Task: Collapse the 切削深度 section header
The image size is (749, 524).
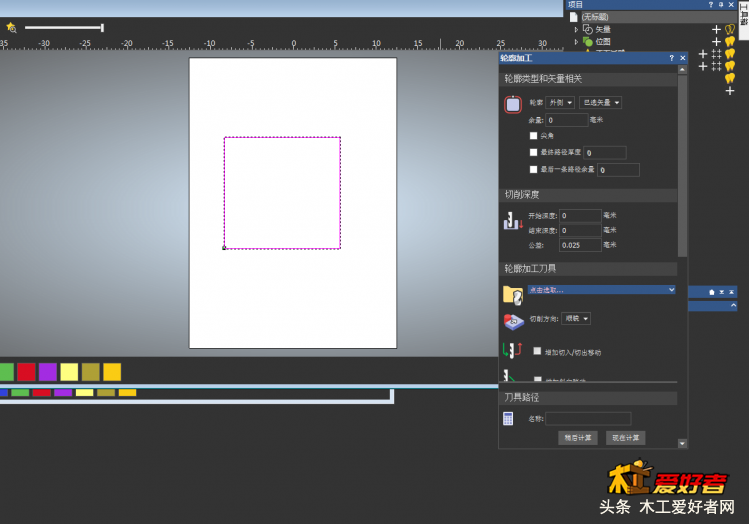Action: coord(588,195)
